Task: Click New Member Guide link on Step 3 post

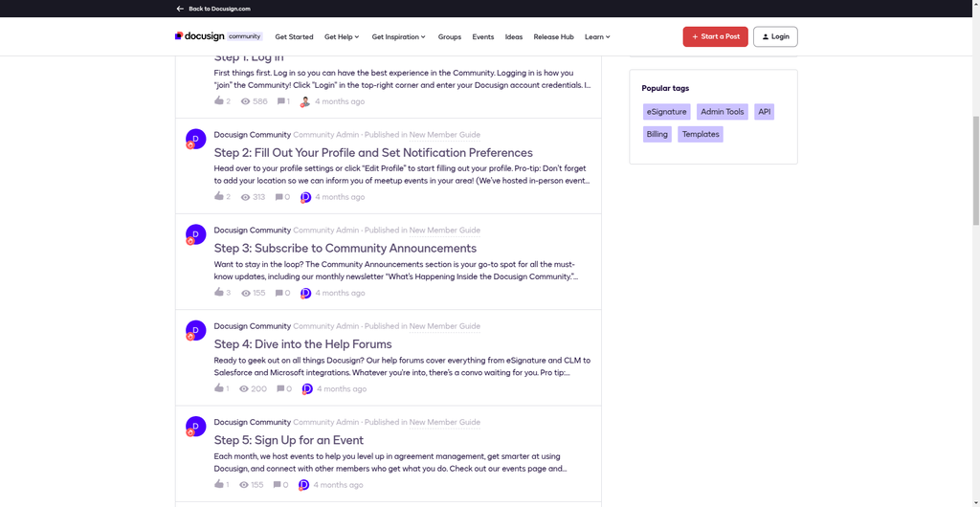Action: pyautogui.click(x=445, y=231)
